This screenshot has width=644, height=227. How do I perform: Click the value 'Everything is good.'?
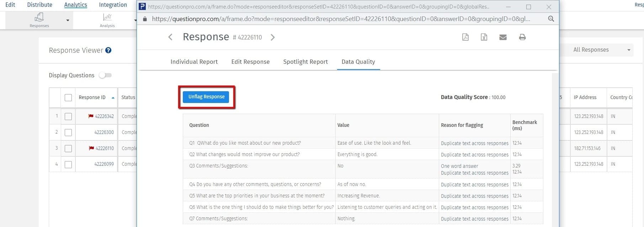tap(357, 154)
